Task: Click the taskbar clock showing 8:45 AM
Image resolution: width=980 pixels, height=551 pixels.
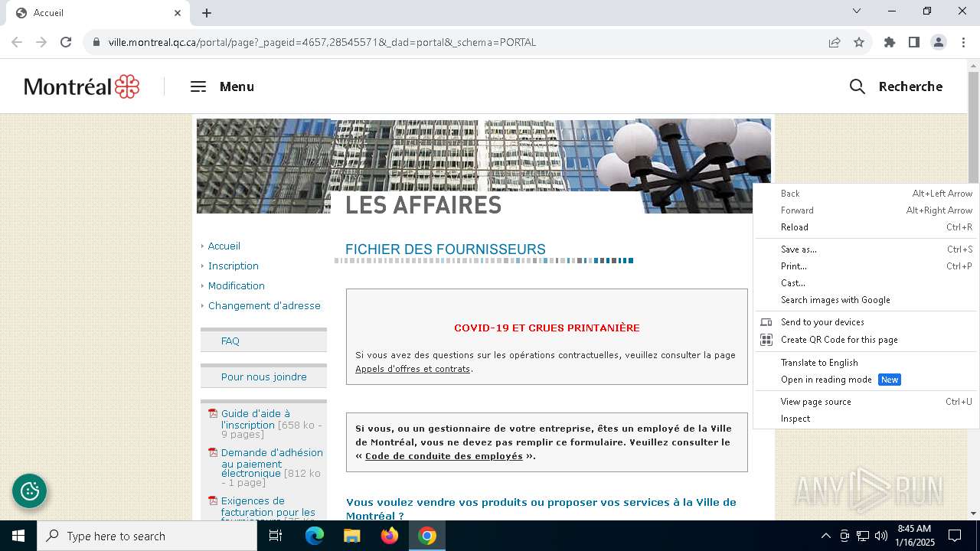Action: [914, 536]
